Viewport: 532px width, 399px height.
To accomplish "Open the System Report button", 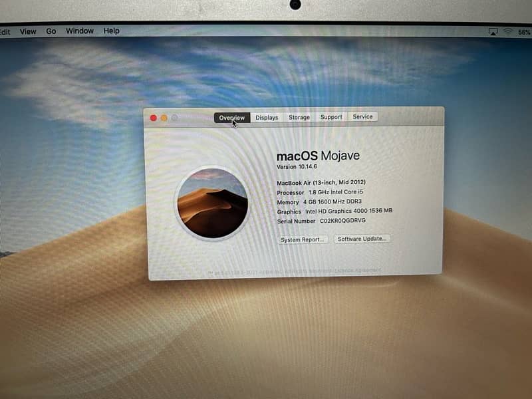I will pos(303,239).
